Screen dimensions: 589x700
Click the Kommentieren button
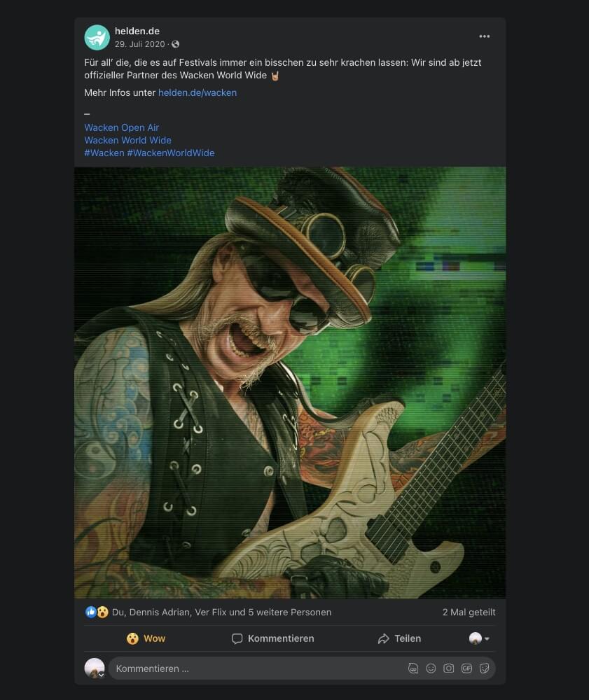[273, 638]
